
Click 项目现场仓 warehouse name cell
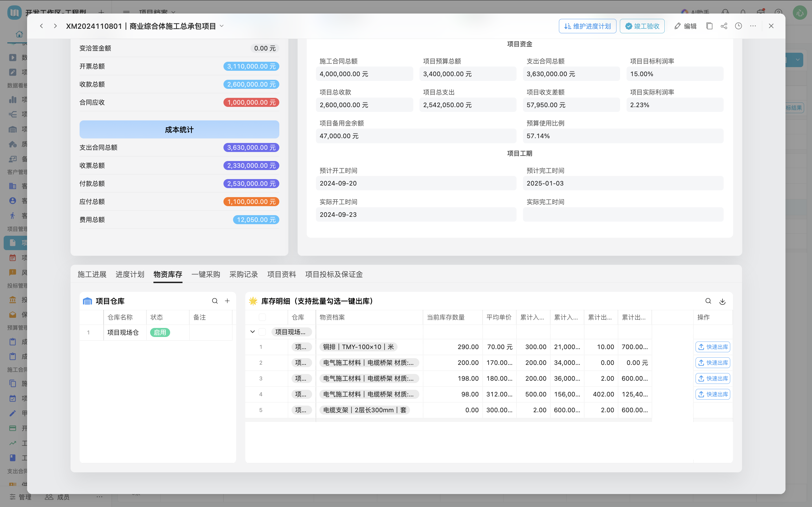point(125,332)
